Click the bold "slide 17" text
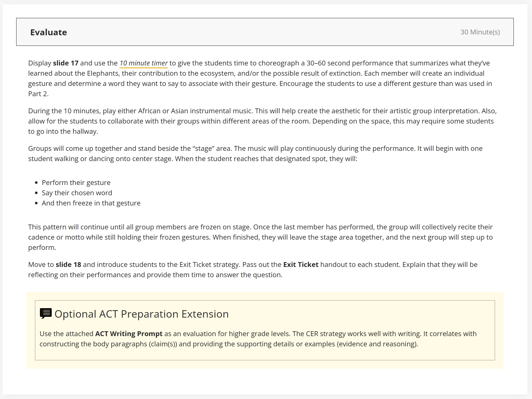The height and width of the screenshot is (399, 532). (65, 63)
